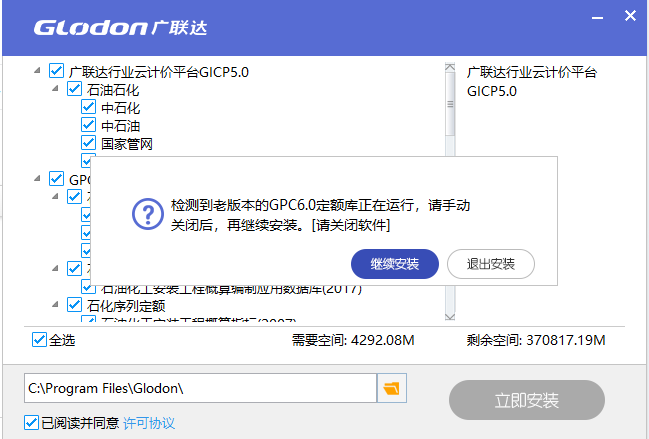
Task: Toggle the 国家管网 checkbox
Action: coord(89,143)
